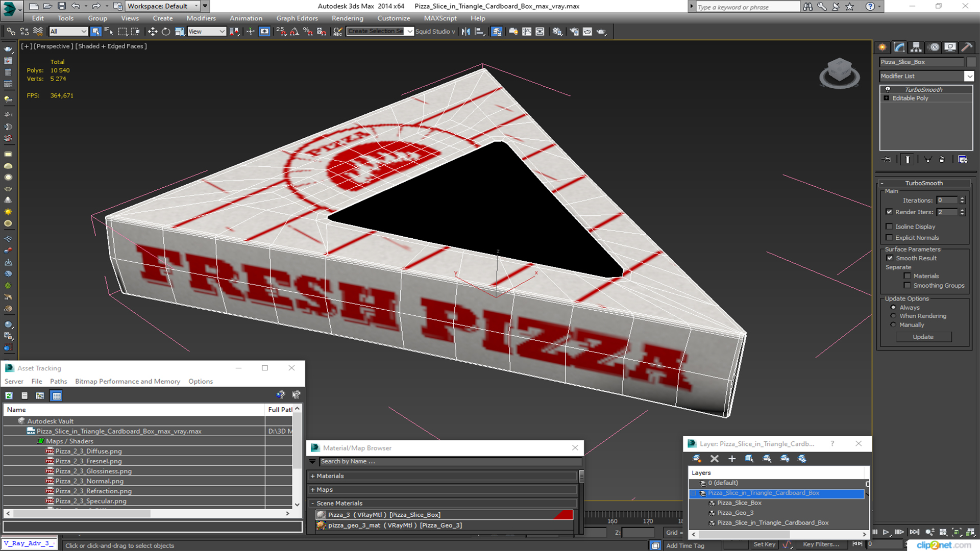Enable Isoline Display checkbox
Screen dimensions: 980x551
889,227
